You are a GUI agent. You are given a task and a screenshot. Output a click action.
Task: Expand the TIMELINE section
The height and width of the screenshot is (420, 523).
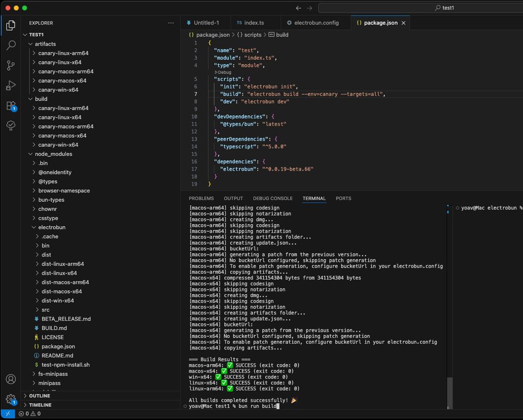pos(100,405)
